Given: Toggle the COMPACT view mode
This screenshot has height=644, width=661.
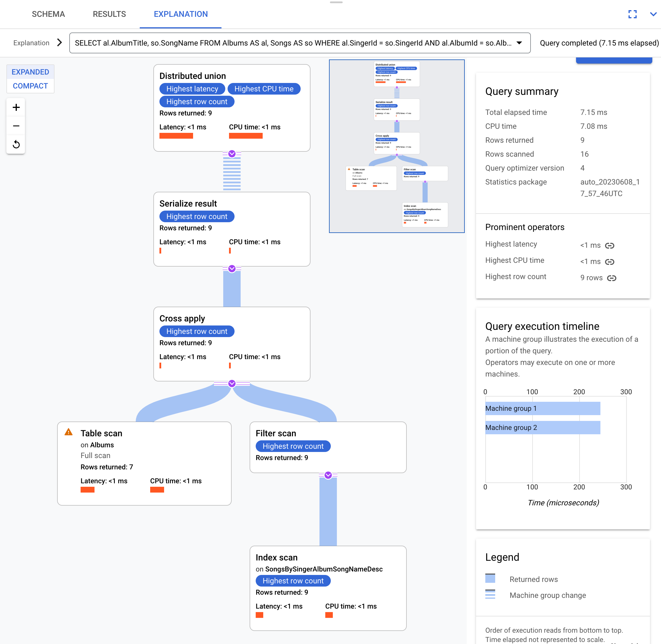Looking at the screenshot, I should [x=30, y=86].
